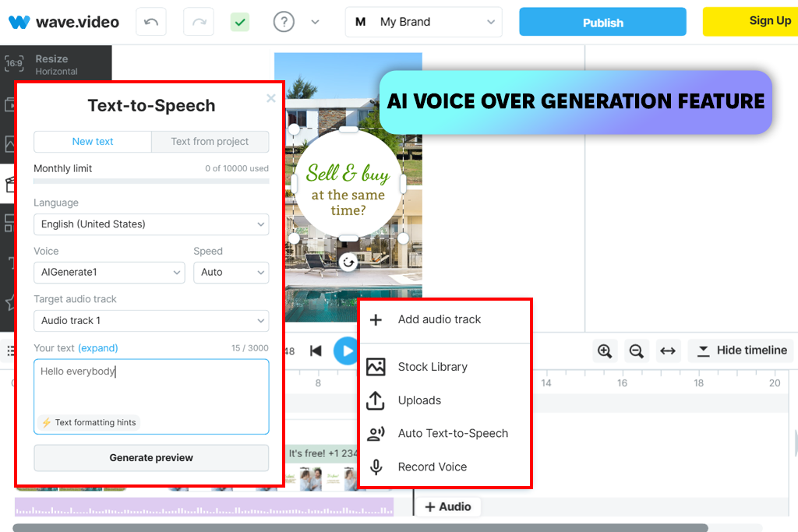The image size is (798, 532).
Task: Switch to the New text tab
Action: click(x=93, y=142)
